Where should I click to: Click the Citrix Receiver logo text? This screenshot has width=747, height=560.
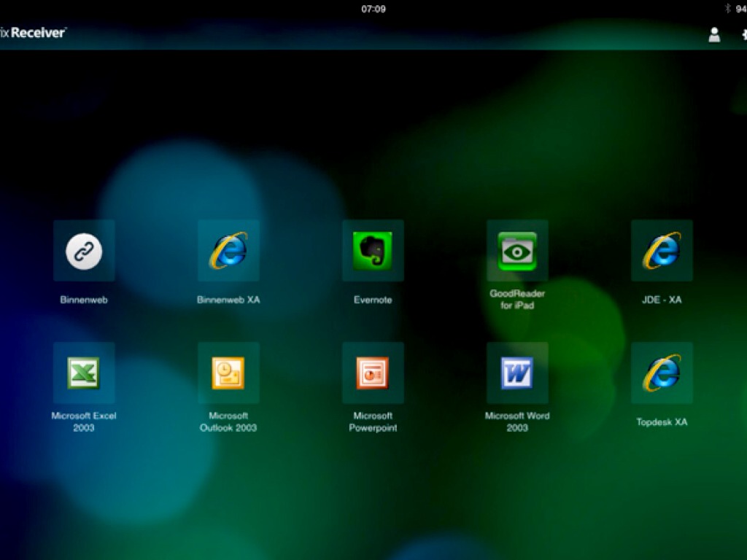click(x=34, y=33)
